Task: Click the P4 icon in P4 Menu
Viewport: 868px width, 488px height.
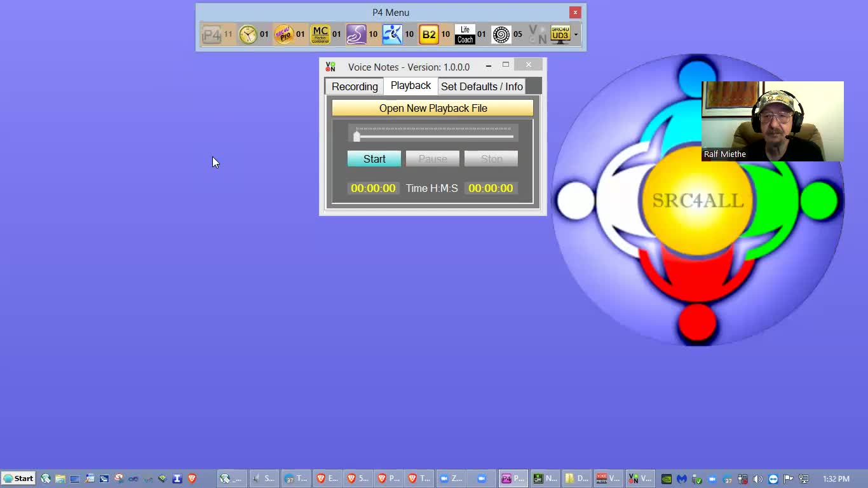Action: (212, 34)
